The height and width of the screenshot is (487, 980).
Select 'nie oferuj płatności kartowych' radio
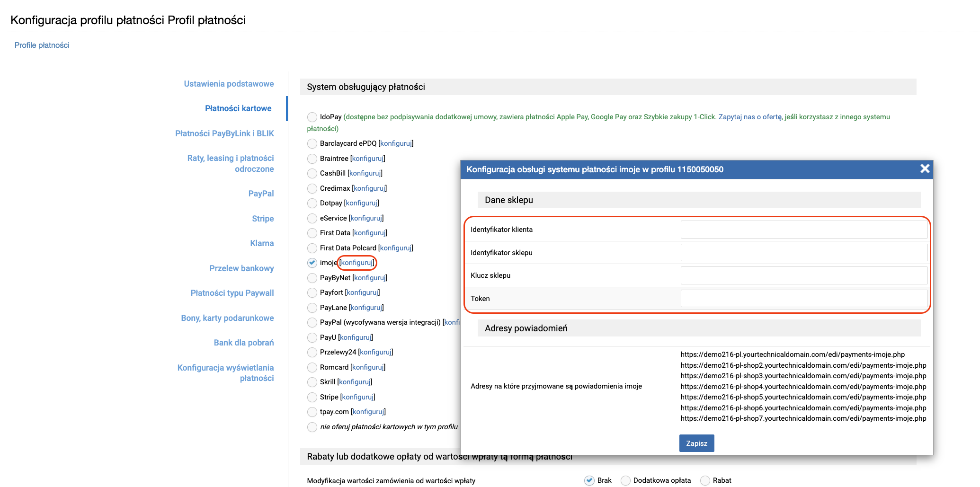312,427
